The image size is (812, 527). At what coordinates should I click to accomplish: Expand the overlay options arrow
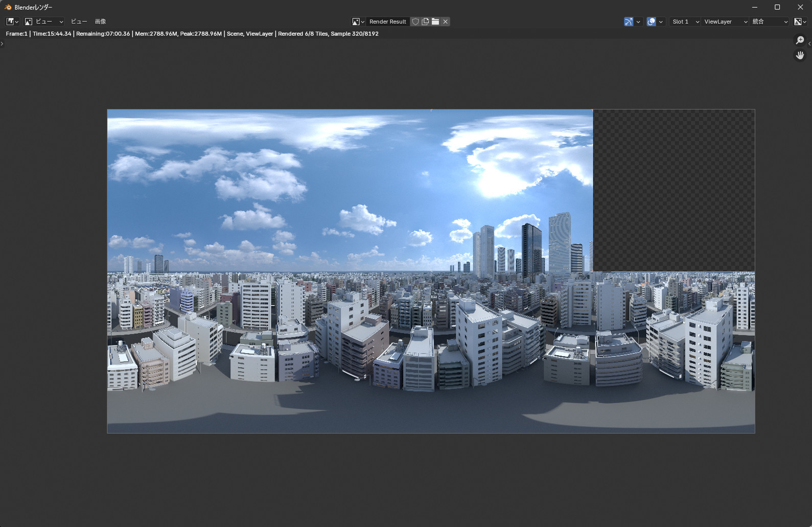click(661, 21)
